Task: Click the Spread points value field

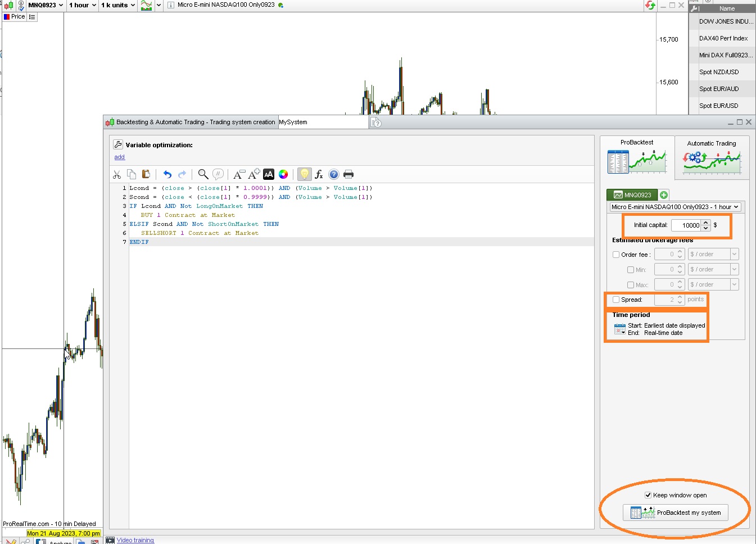Action: click(x=665, y=300)
